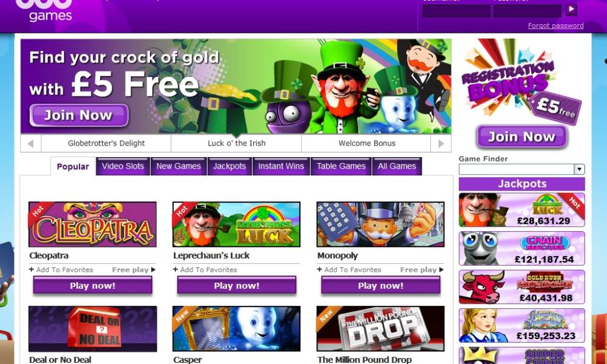The width and height of the screenshot is (607, 364).
Task: Advance banner with right carousel arrow
Action: coord(441,144)
